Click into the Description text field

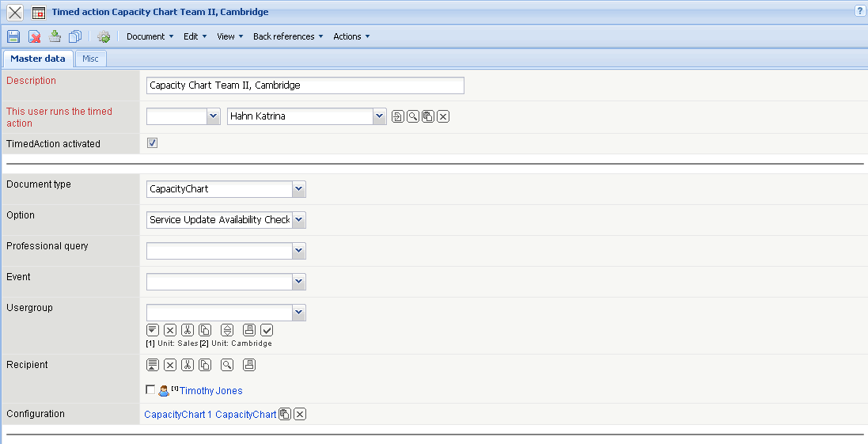pyautogui.click(x=305, y=85)
